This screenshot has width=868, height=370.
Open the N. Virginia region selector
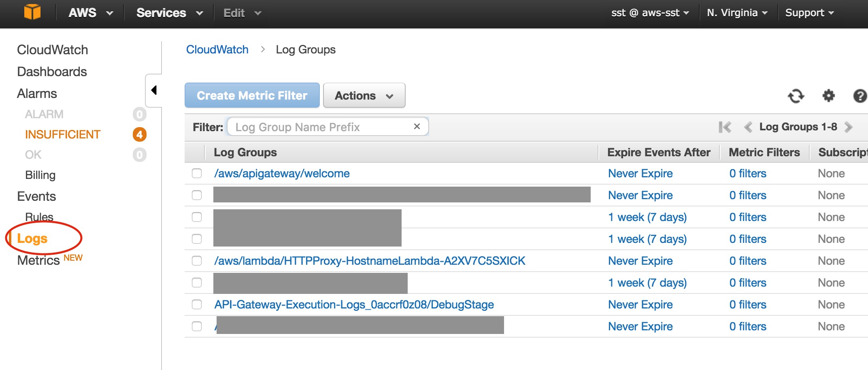pos(737,13)
